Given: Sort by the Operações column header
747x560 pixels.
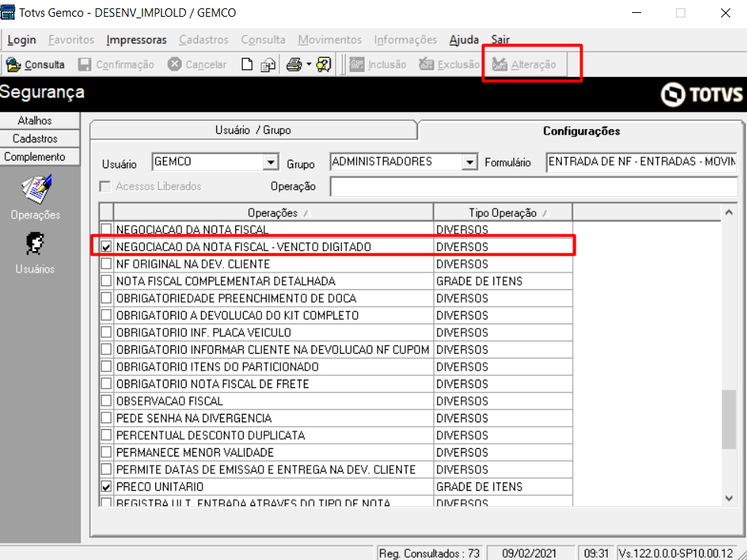Looking at the screenshot, I should point(273,213).
